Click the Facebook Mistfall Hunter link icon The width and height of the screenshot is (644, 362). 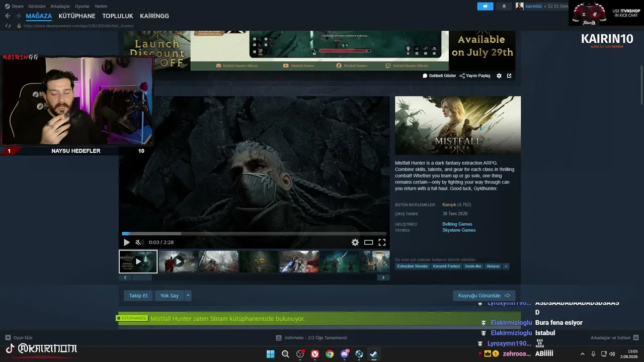339,66
